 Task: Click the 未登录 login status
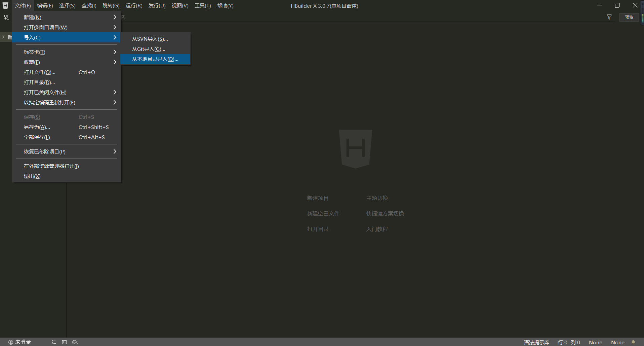[19, 342]
